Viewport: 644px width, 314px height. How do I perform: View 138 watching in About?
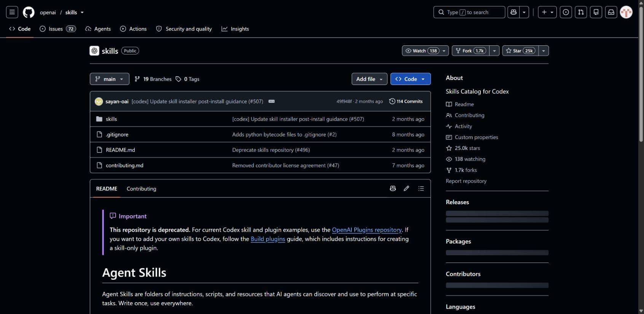[465, 159]
